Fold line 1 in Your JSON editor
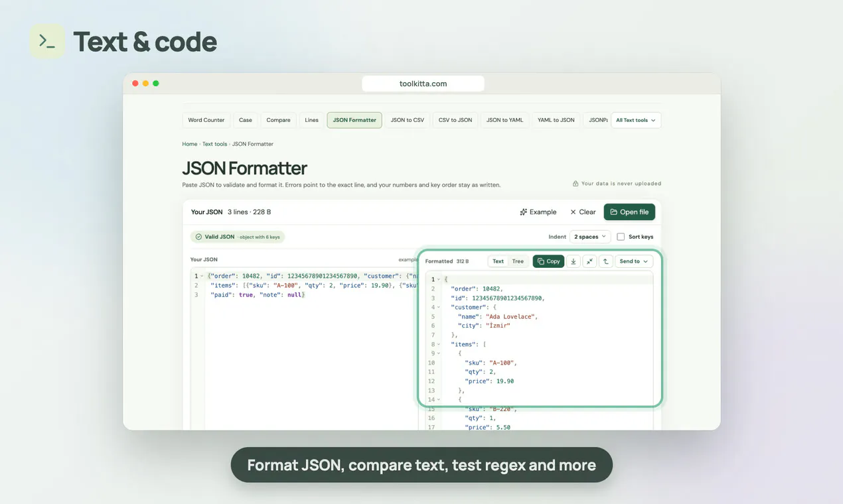Screen dimensions: 843x504 [x=202, y=276]
